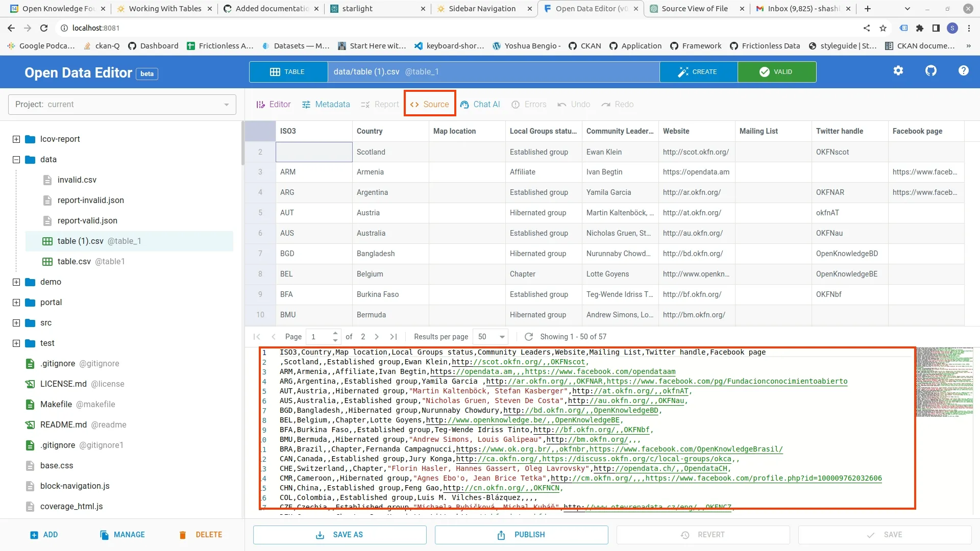Click the PUBLISH button
Screen dimensions: 980x551
click(x=521, y=535)
